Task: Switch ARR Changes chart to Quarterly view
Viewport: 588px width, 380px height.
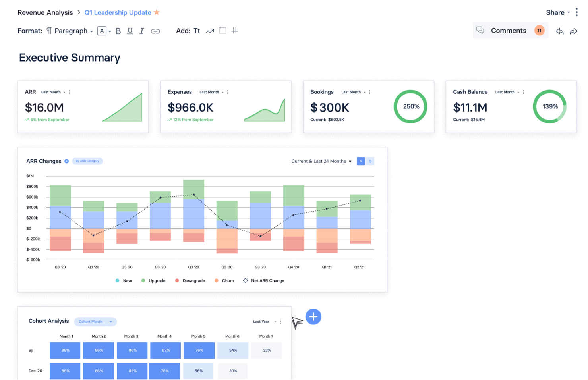Action: point(370,161)
